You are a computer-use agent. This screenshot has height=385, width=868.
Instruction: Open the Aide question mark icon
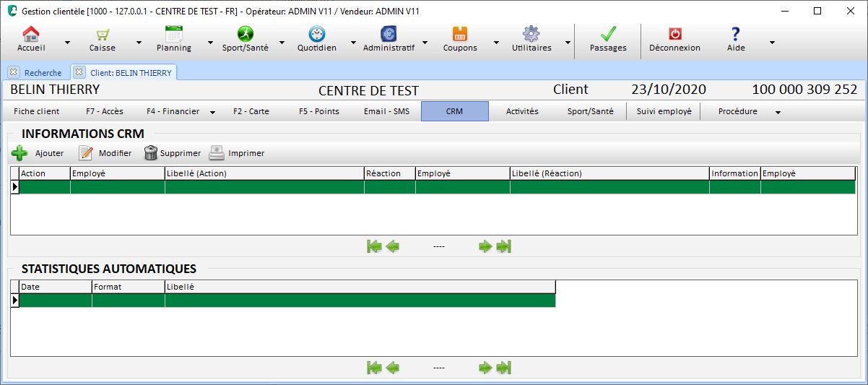click(x=736, y=34)
